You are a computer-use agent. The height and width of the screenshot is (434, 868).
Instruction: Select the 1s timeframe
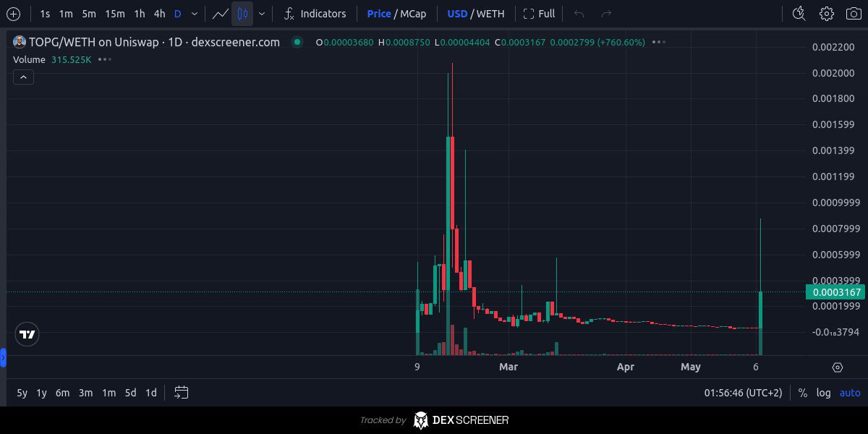coord(45,14)
